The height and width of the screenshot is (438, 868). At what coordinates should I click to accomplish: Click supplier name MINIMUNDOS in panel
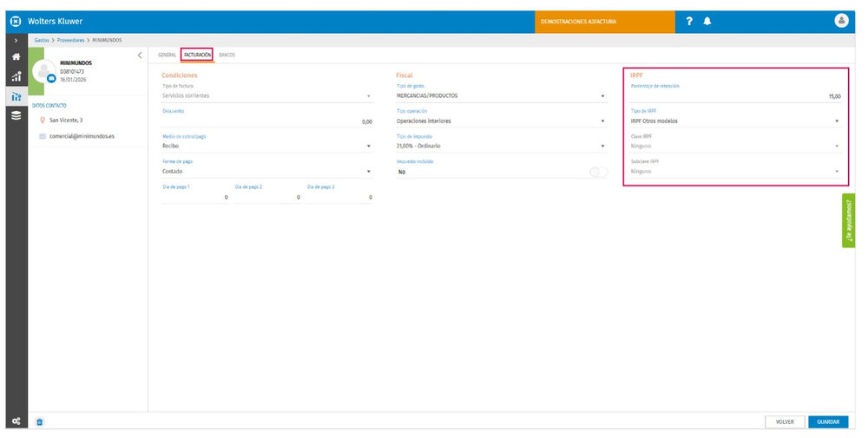click(x=76, y=63)
